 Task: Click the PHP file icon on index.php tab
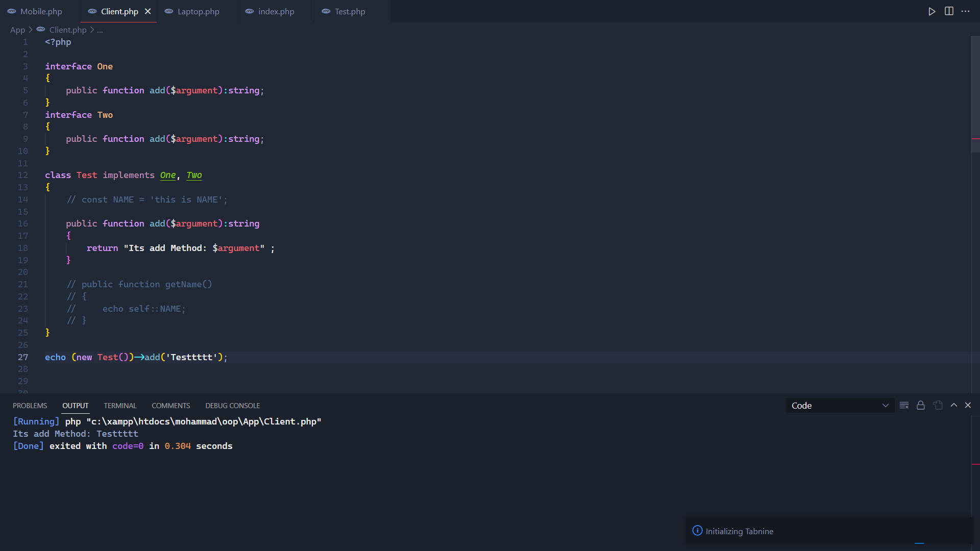click(250, 11)
